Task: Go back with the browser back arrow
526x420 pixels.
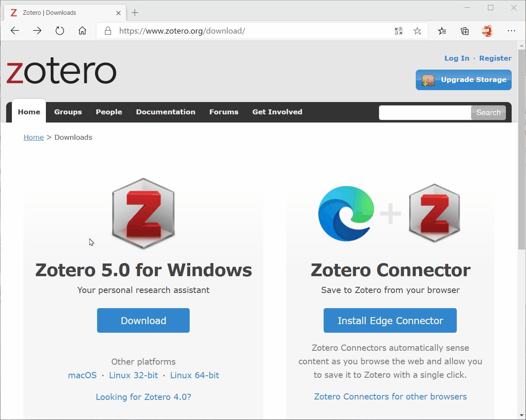Action: pyautogui.click(x=15, y=31)
